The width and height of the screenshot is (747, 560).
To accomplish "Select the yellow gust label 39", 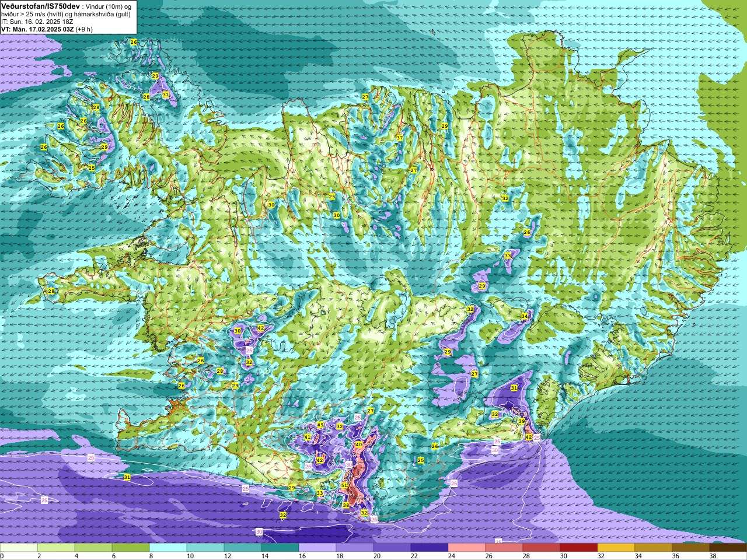I will [521, 421].
